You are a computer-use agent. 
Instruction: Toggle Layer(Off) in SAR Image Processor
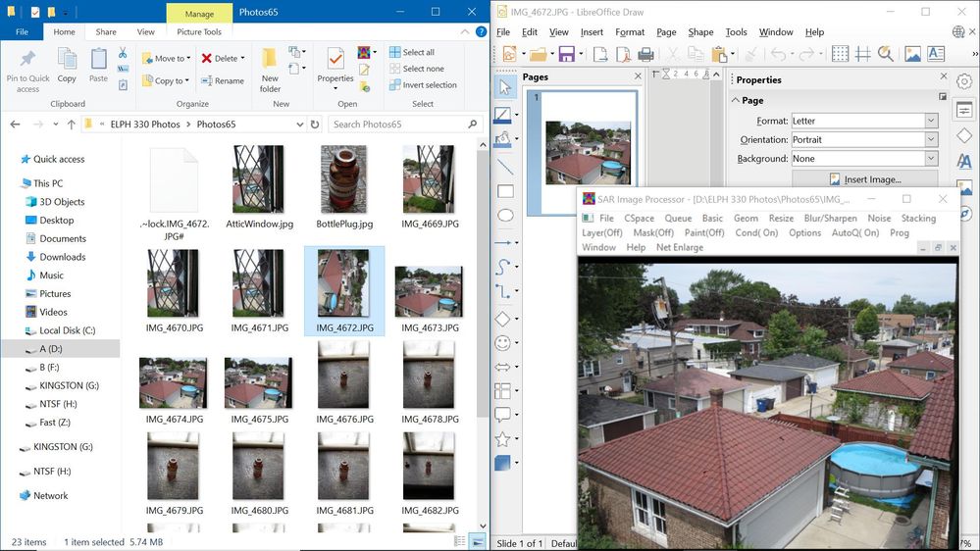click(602, 233)
